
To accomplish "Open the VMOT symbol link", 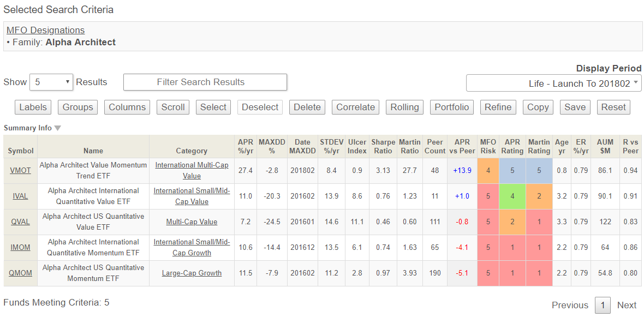I will pos(20,170).
